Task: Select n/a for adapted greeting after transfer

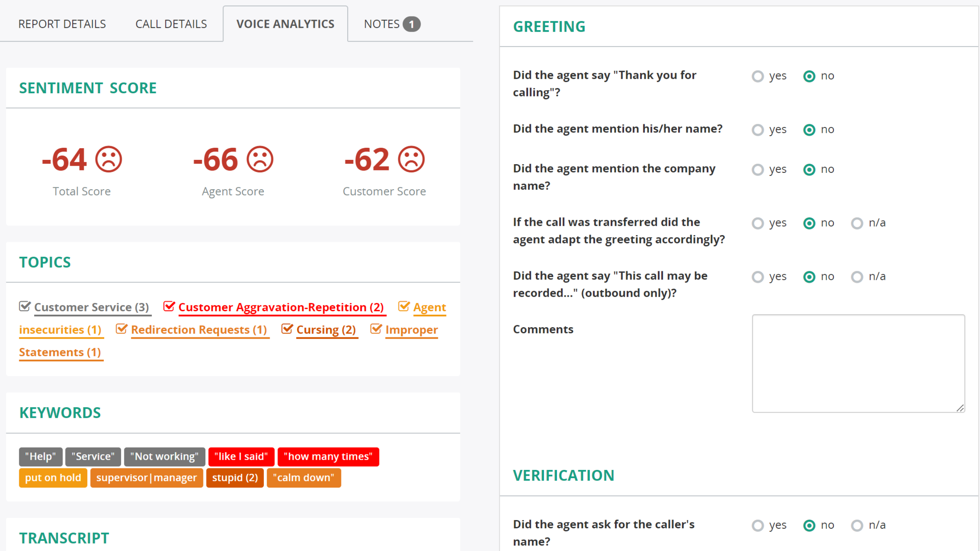Action: 857,223
